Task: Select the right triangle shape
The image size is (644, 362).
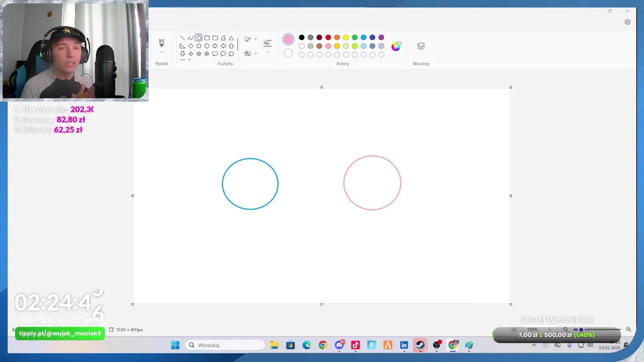Action: [182, 46]
